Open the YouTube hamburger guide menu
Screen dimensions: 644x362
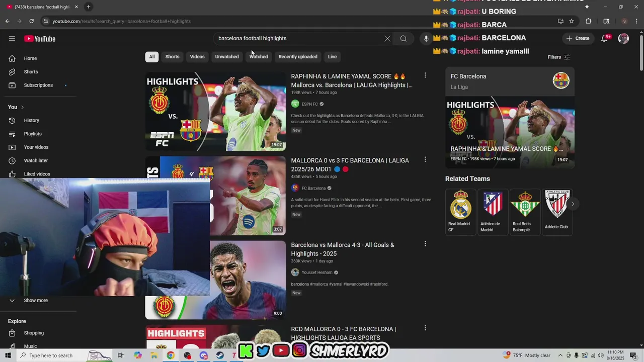click(x=12, y=39)
